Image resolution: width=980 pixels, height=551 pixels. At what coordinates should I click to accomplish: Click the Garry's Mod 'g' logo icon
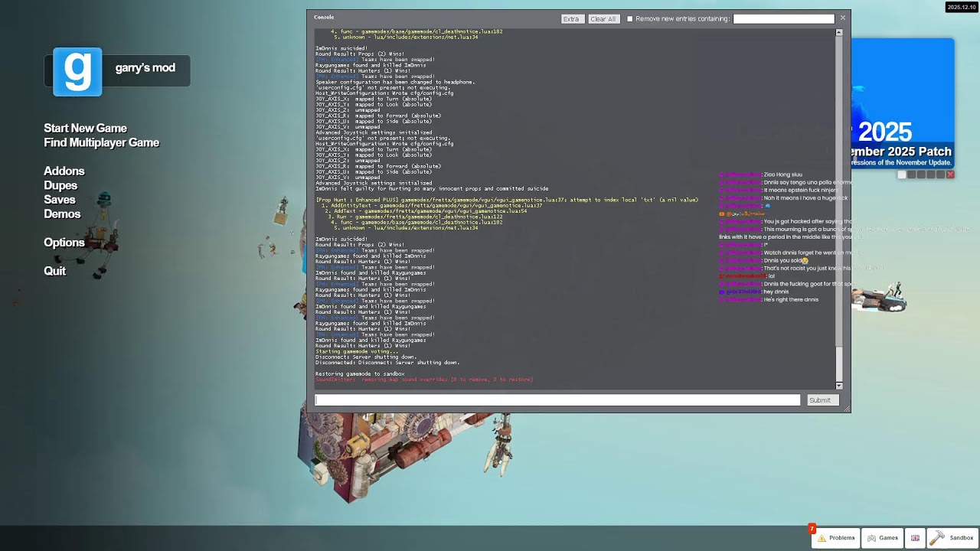[x=77, y=72]
